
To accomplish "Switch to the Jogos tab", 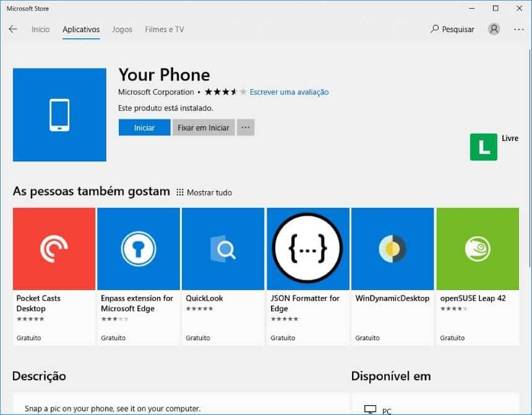I will [x=122, y=30].
